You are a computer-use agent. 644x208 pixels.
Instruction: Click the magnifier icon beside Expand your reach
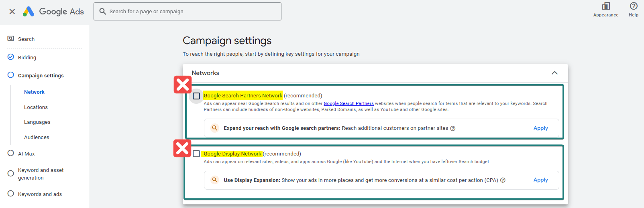[215, 128]
